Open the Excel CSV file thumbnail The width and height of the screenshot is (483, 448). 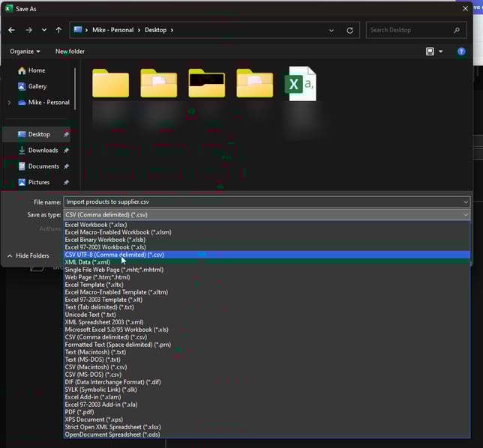(301, 84)
